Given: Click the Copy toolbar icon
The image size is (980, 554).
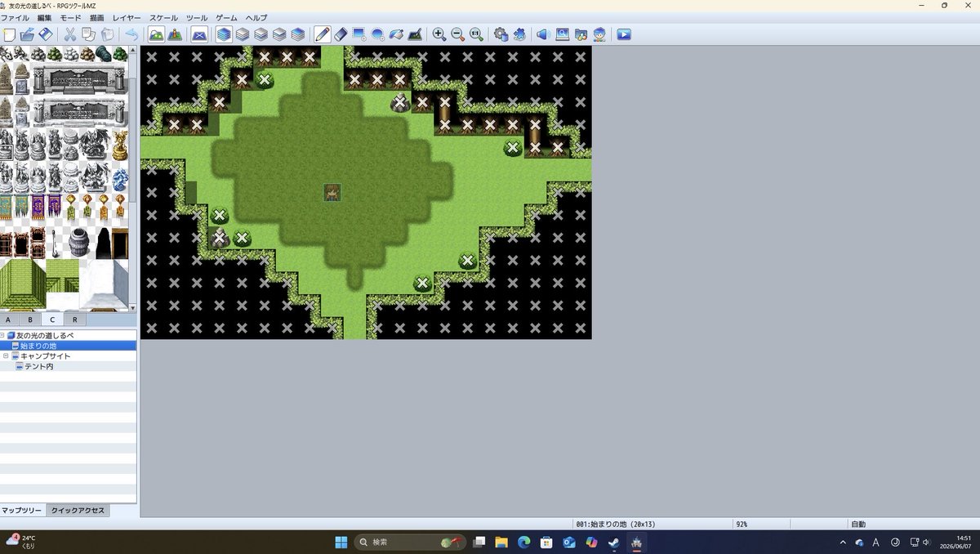Looking at the screenshot, I should [88, 34].
